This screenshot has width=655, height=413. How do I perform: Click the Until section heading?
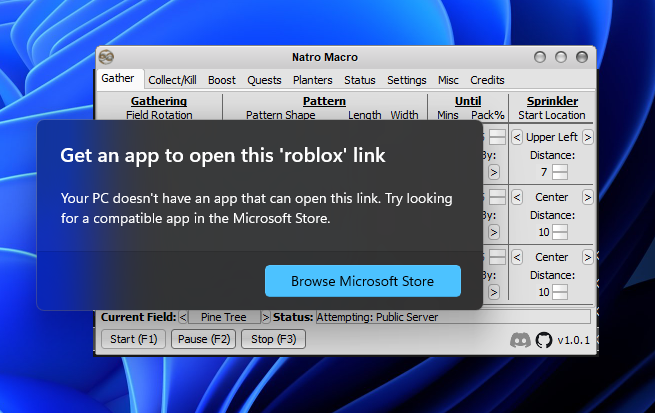[468, 101]
